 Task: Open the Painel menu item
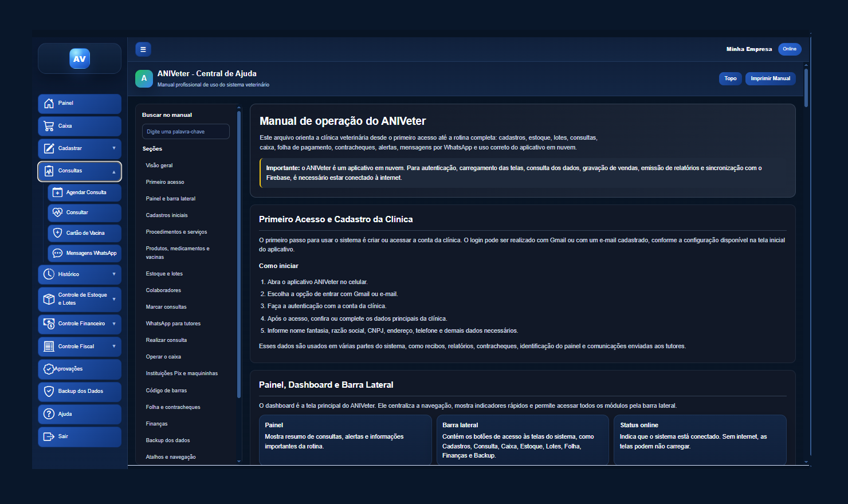pos(80,104)
